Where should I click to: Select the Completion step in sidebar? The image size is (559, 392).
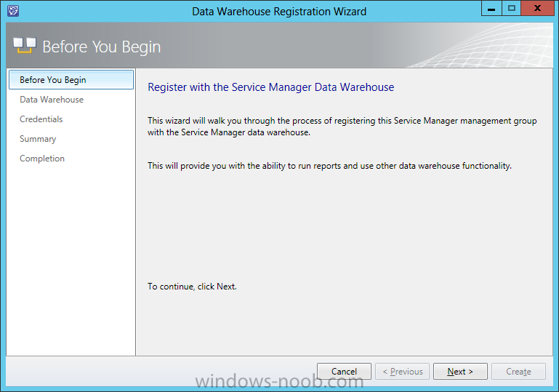click(x=42, y=159)
